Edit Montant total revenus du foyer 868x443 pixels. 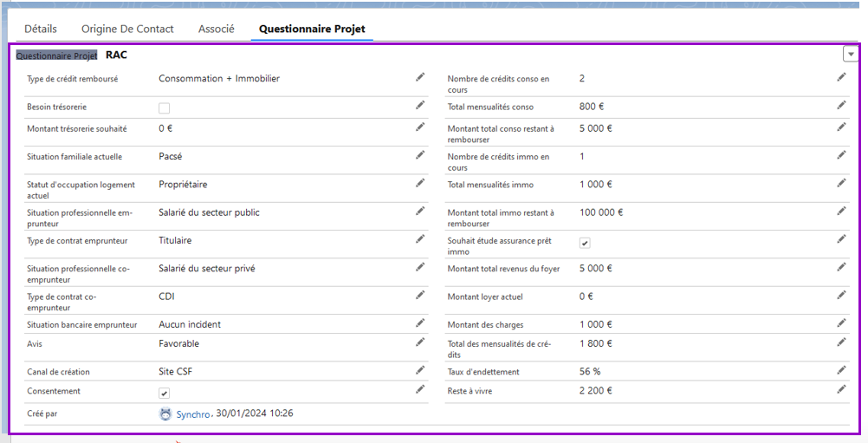[x=841, y=267]
